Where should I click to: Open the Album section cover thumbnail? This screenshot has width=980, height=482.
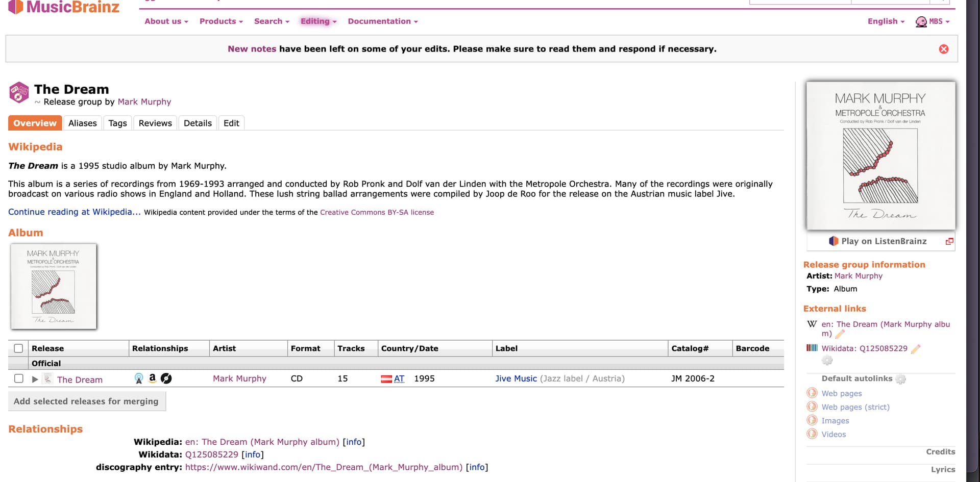[x=54, y=287]
